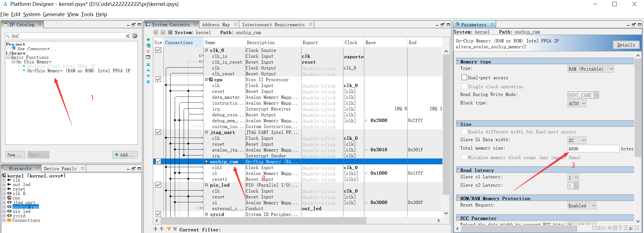
Task: Collapse the clk_0 component row
Action: pos(207,50)
